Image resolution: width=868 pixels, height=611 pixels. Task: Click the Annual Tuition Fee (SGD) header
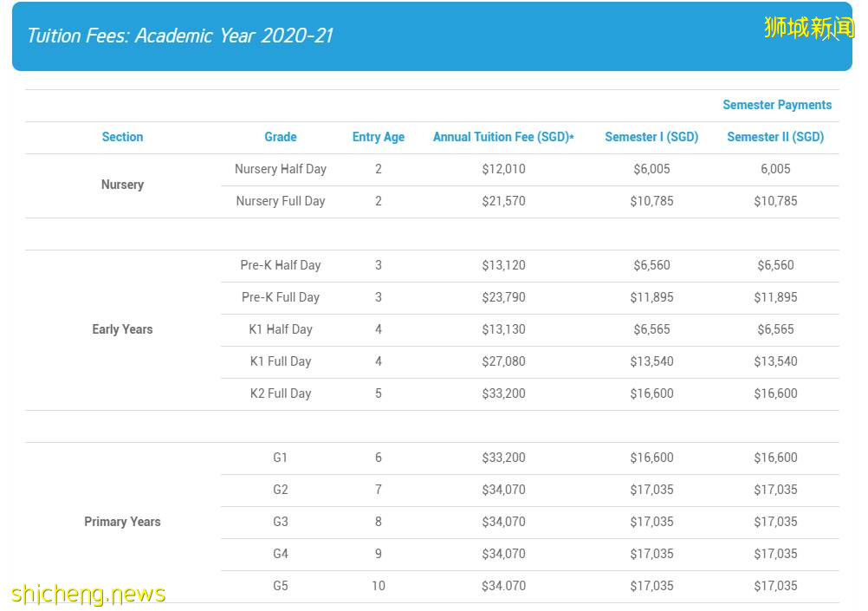(x=503, y=137)
